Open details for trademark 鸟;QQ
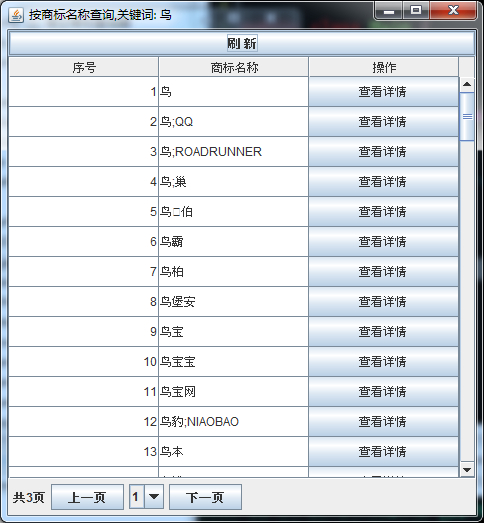484x523 pixels. click(384, 122)
